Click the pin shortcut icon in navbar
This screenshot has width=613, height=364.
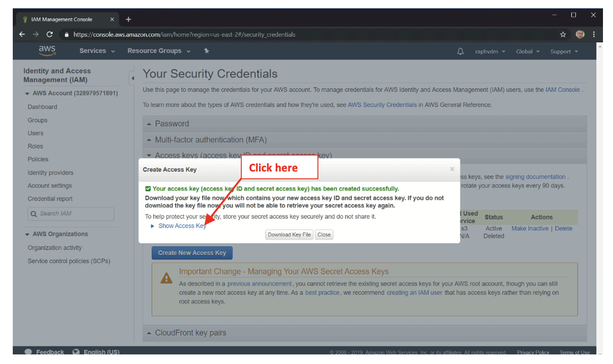pyautogui.click(x=207, y=51)
